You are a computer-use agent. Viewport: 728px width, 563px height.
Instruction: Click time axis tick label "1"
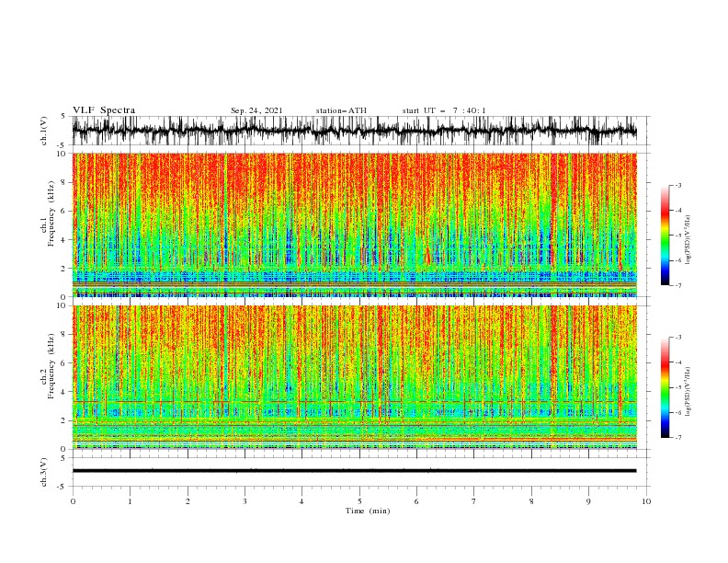point(130,501)
